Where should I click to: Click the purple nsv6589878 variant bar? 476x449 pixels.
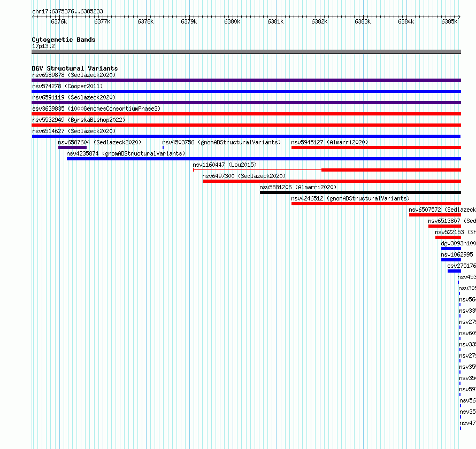pyautogui.click(x=246, y=80)
